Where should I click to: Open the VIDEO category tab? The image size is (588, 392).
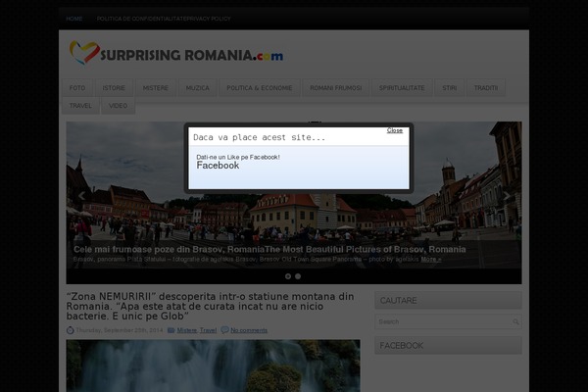pos(119,106)
